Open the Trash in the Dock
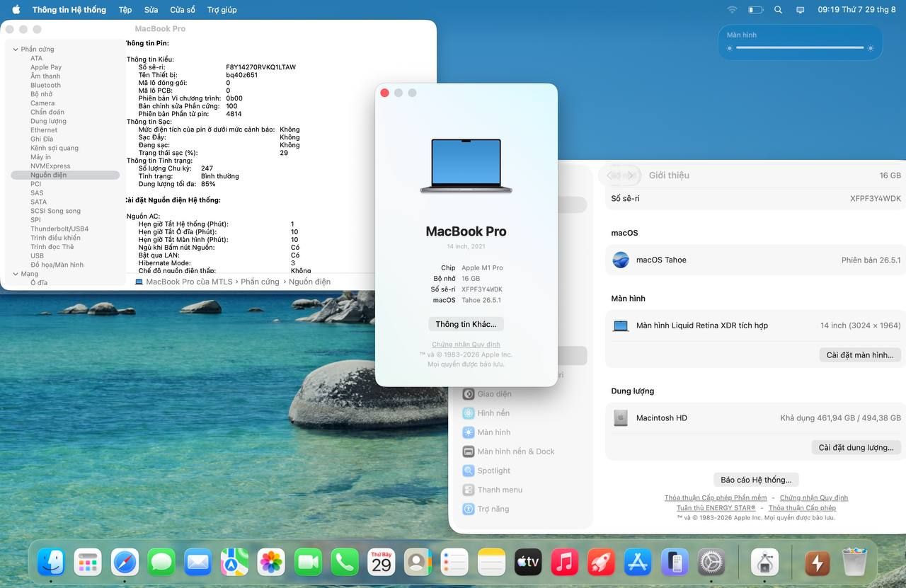Screen dimensions: 906x588 pyautogui.click(x=854, y=563)
